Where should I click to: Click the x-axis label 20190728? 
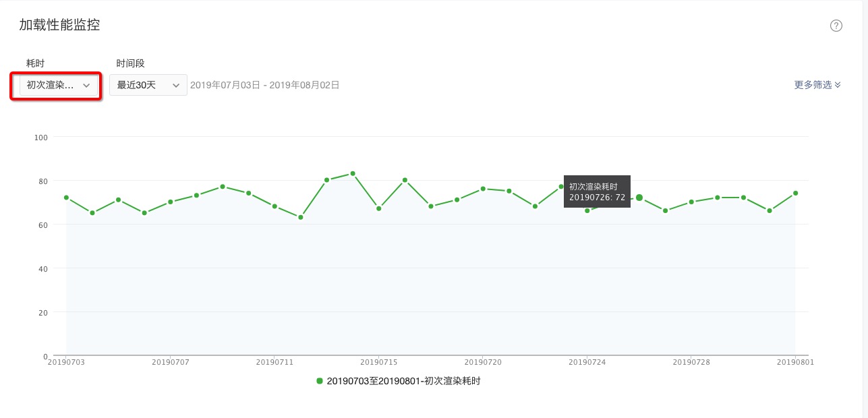[691, 362]
